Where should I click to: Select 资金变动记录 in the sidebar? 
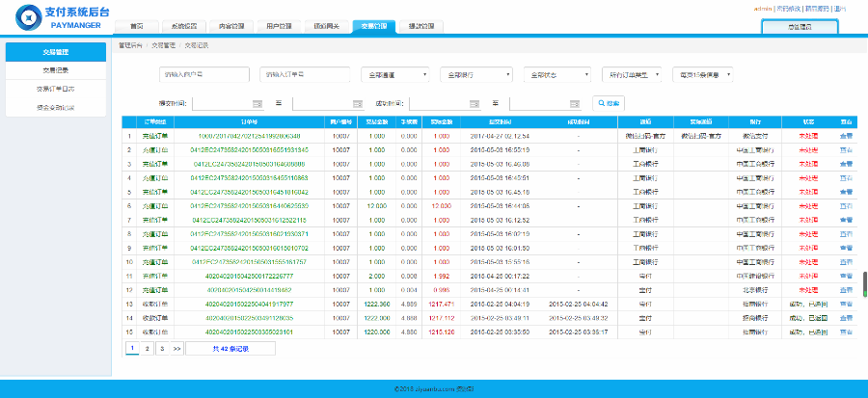55,107
